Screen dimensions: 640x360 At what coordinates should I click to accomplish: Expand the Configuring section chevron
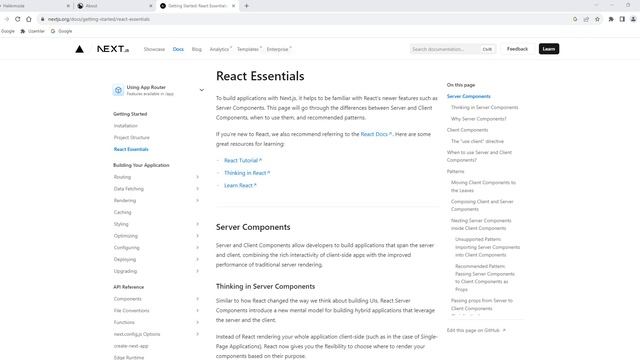(198, 248)
